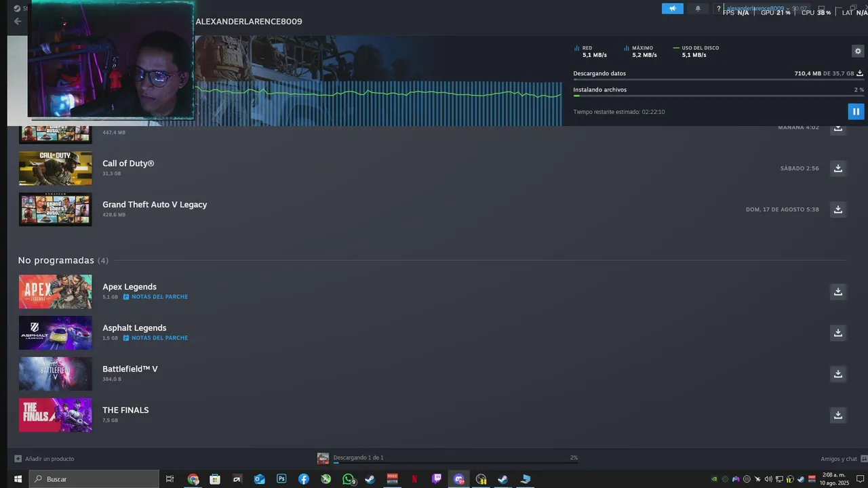Open Twitch from taskbar
Image resolution: width=868 pixels, height=488 pixels.
pos(437,479)
